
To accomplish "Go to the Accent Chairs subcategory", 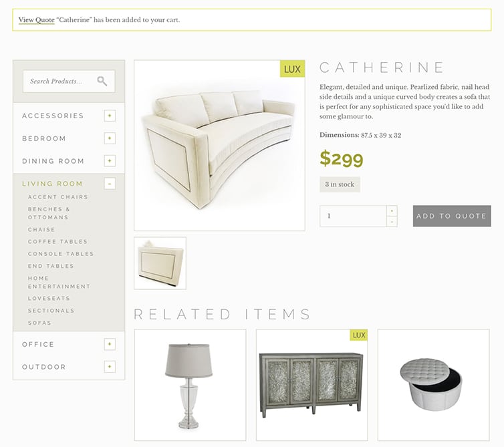I will pos(58,197).
